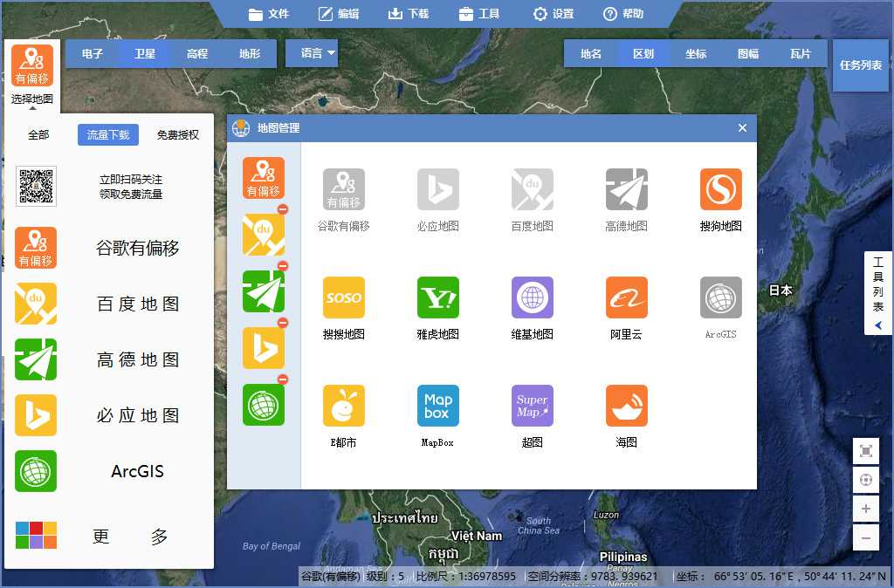
Task: Switch to 地形 map layer
Action: point(249,53)
